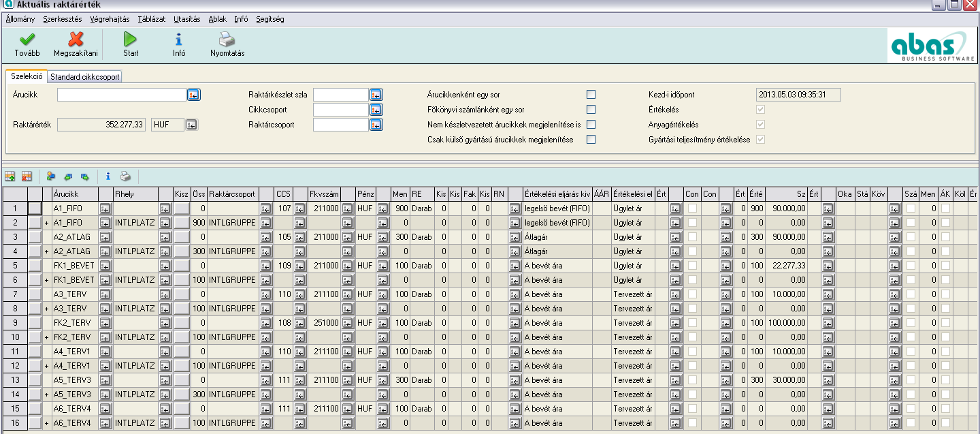Open the Állomány menu
Viewport: 980px width, 434px height.
pyautogui.click(x=20, y=19)
